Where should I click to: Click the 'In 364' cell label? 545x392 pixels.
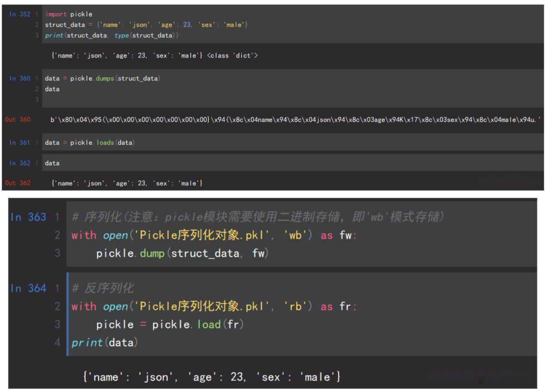pyautogui.click(x=28, y=288)
